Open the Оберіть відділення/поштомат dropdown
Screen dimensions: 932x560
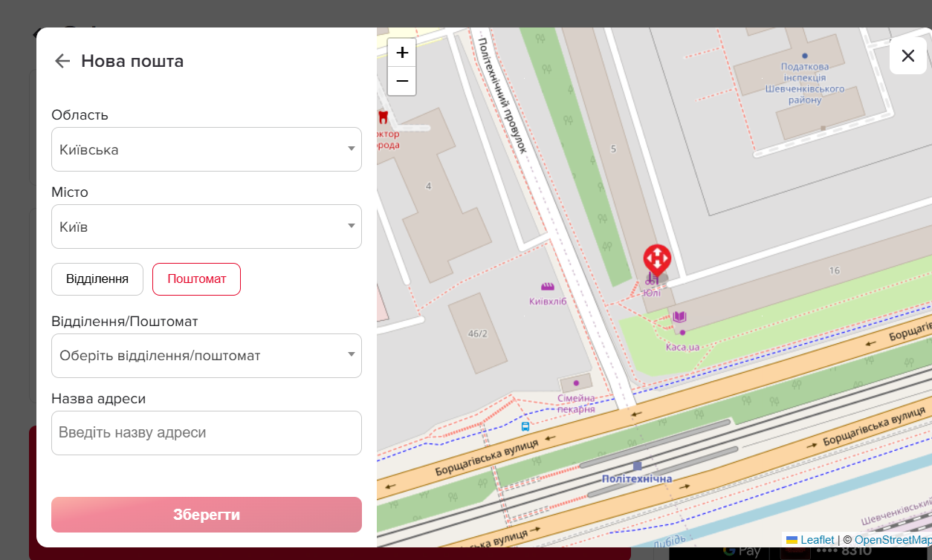(206, 356)
